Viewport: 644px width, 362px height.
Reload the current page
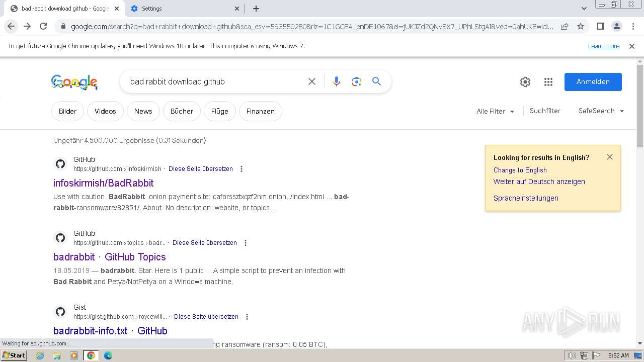click(43, 26)
